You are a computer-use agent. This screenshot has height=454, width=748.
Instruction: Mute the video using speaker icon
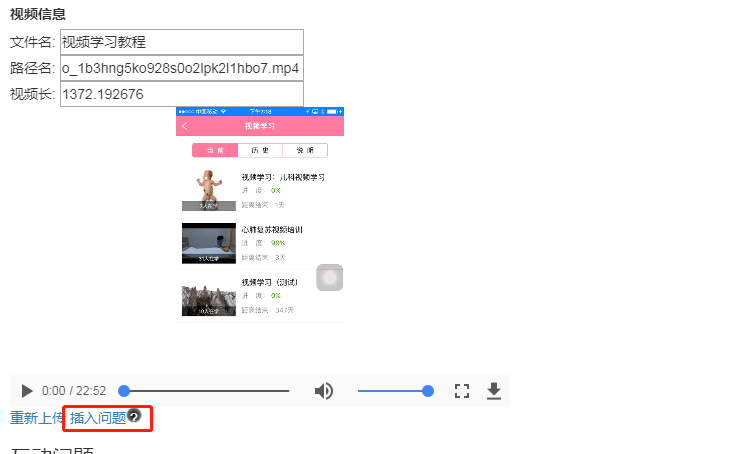tap(324, 391)
